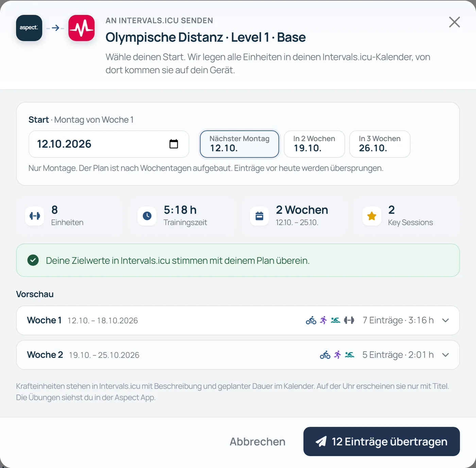Click the 5 Einträge · 2:01 h summary

coord(398,355)
